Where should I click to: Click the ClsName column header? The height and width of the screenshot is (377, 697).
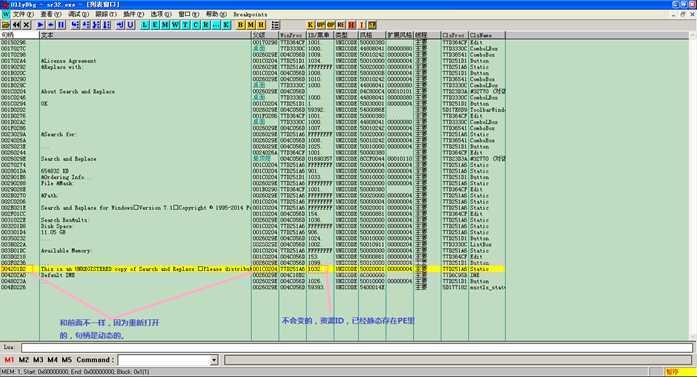click(487, 35)
